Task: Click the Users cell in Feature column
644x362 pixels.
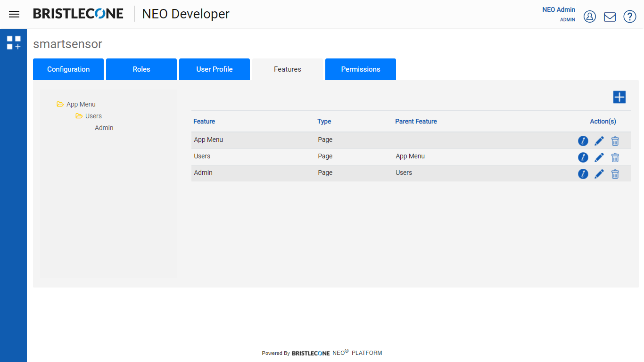Action: 202,156
